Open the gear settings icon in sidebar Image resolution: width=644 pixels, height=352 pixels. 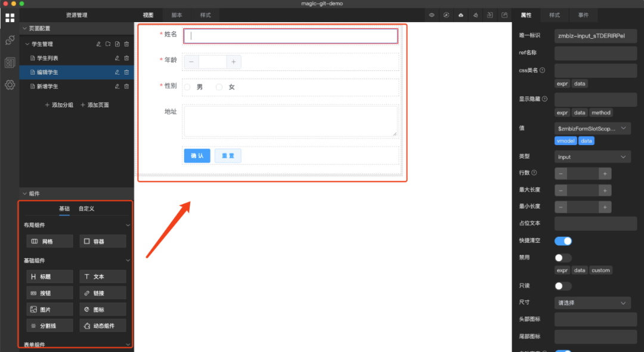(x=10, y=85)
